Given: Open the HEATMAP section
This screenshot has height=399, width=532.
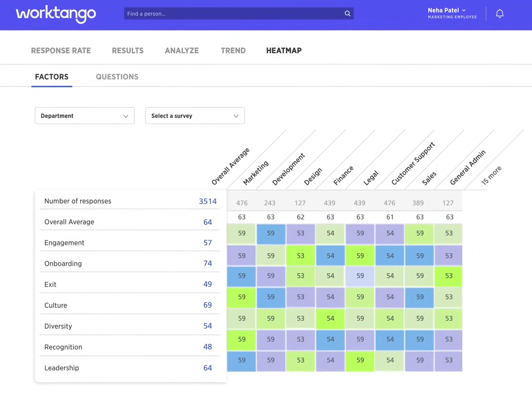Looking at the screenshot, I should [283, 50].
